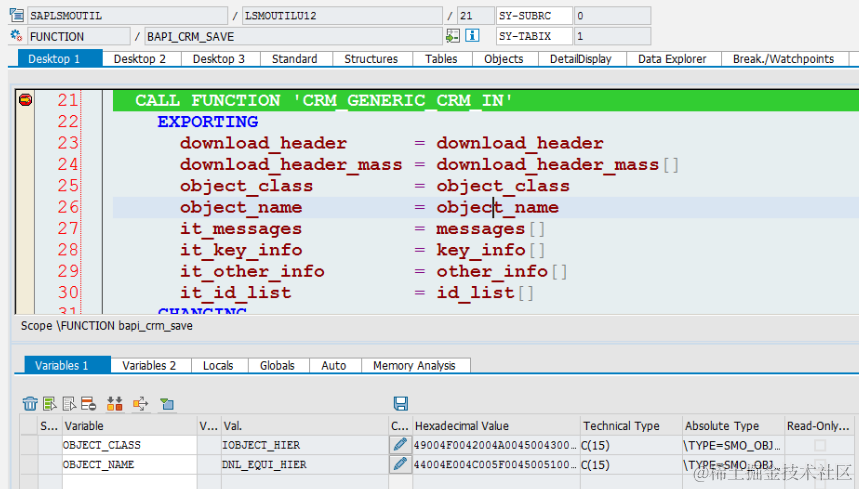The width and height of the screenshot is (859, 489).
Task: Click the Read-Only column header
Action: [x=818, y=425]
